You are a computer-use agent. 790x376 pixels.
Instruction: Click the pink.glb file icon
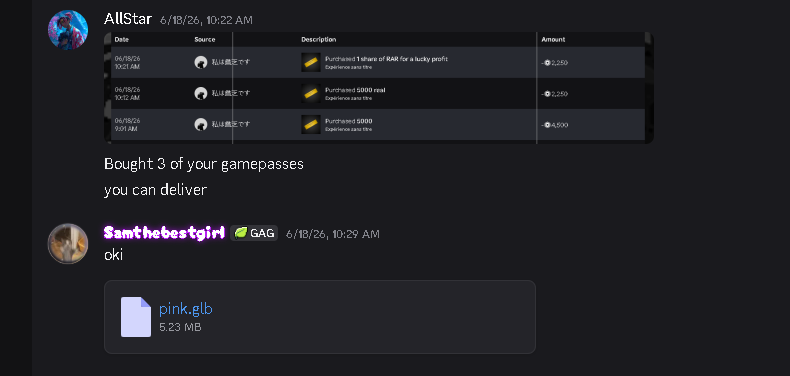coord(136,317)
